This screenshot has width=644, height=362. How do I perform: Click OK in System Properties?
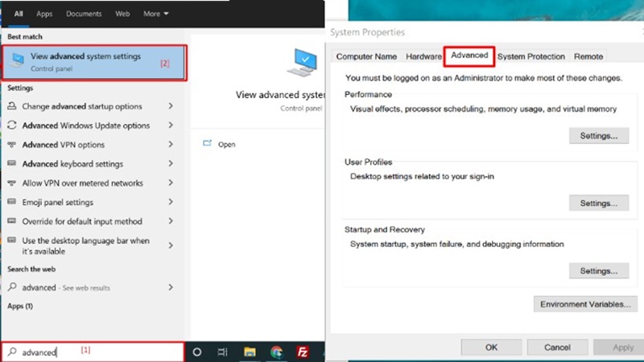[491, 348]
